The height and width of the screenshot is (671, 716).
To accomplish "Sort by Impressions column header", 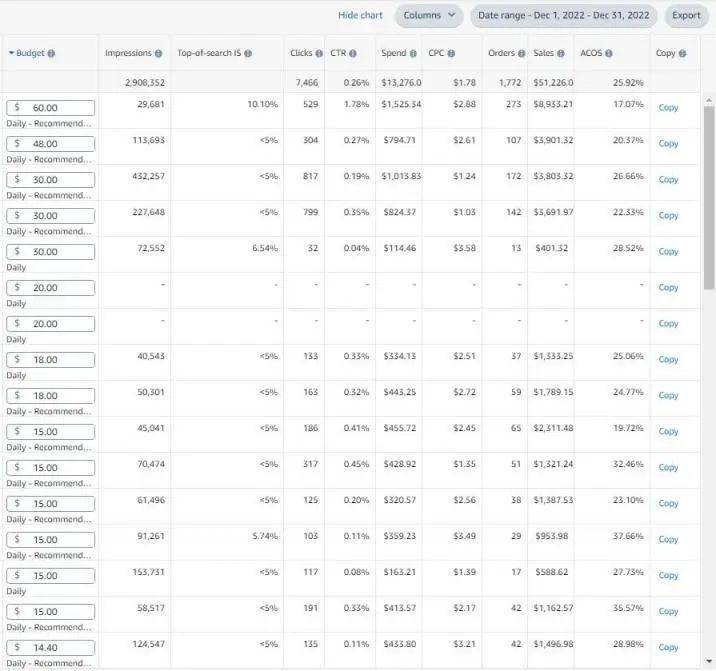I will pyautogui.click(x=128, y=53).
